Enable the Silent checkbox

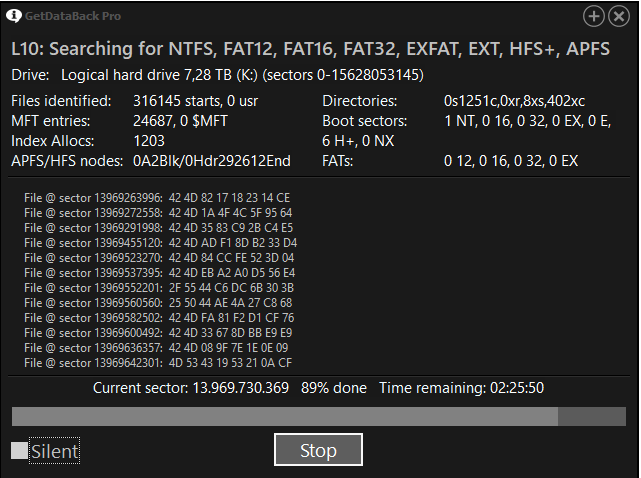(x=19, y=451)
